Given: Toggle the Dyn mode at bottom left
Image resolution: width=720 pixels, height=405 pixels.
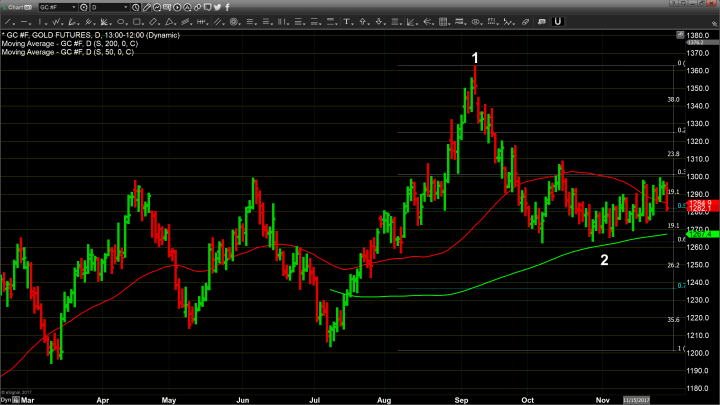Looking at the screenshot, I should 6,400.
